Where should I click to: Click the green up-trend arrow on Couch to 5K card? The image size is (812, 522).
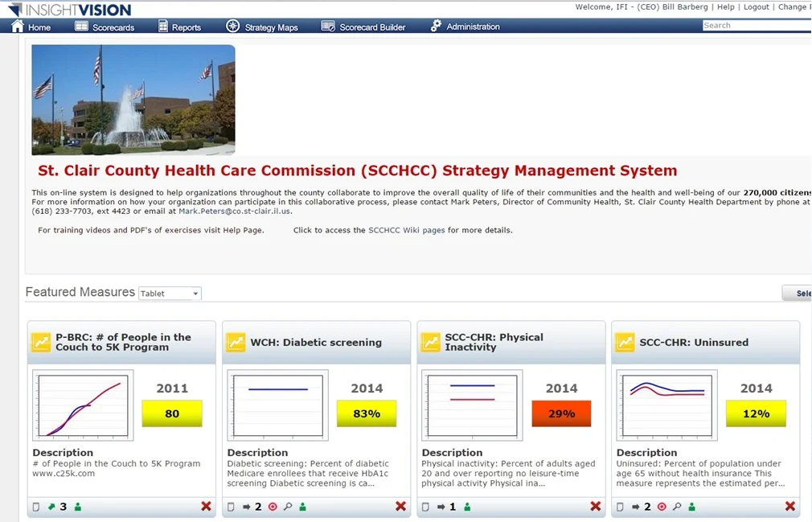tap(51, 507)
